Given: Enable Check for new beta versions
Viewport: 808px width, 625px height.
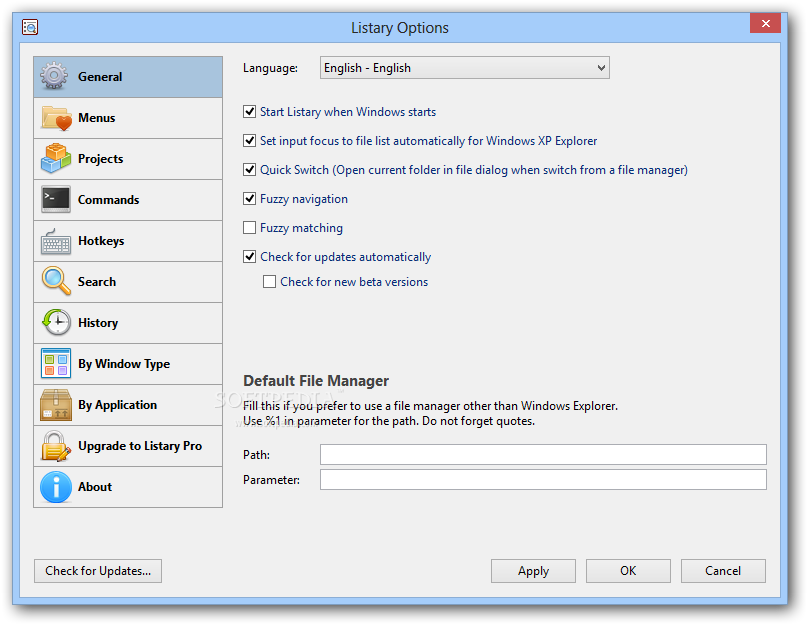Looking at the screenshot, I should pos(270,282).
